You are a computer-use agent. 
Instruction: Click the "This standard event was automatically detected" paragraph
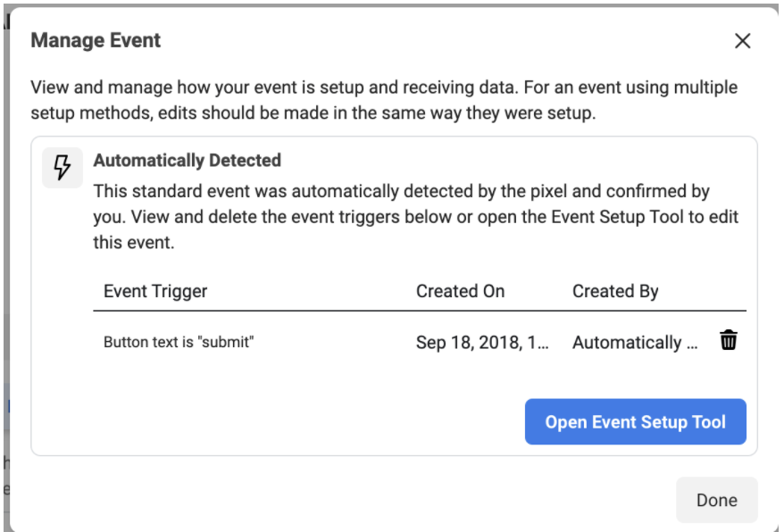click(x=416, y=217)
